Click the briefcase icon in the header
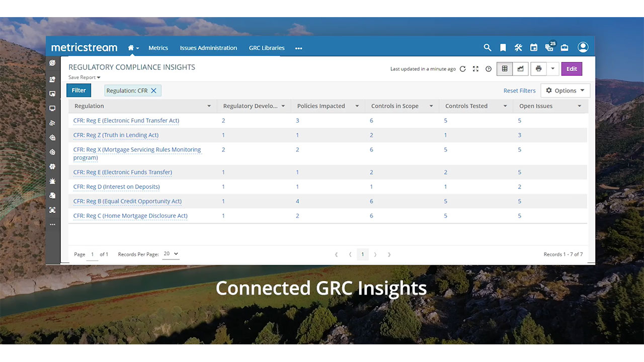The image size is (644, 362). pyautogui.click(x=565, y=48)
